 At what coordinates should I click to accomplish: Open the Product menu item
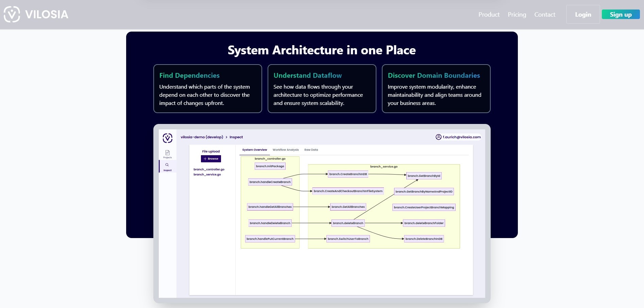point(489,15)
